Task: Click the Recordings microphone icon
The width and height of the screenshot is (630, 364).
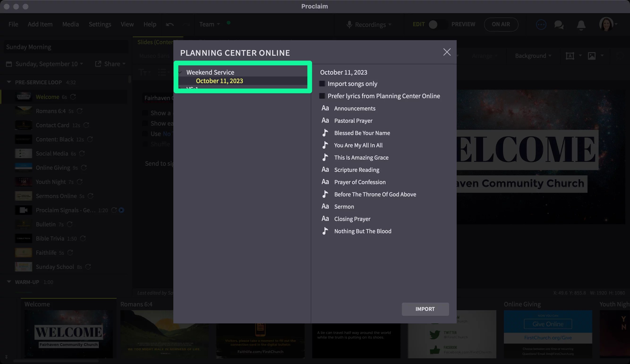Action: [349, 25]
